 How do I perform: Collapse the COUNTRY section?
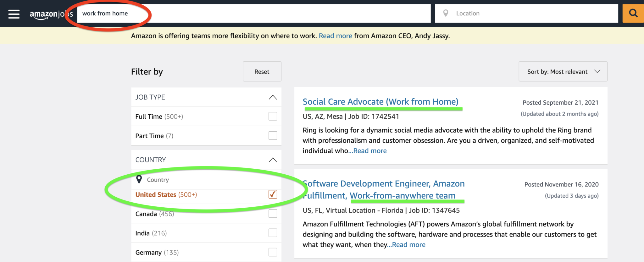pos(273,160)
